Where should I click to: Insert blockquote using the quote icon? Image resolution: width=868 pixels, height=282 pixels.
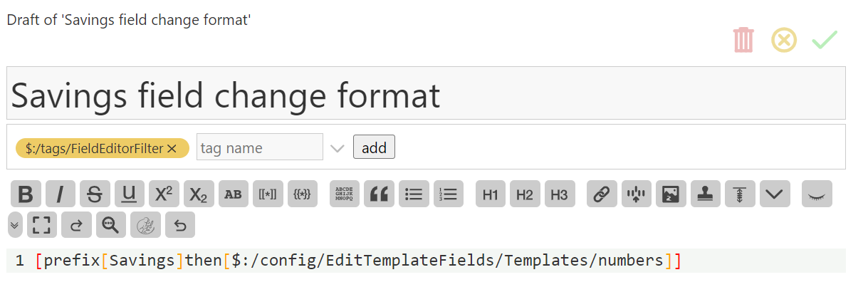379,194
